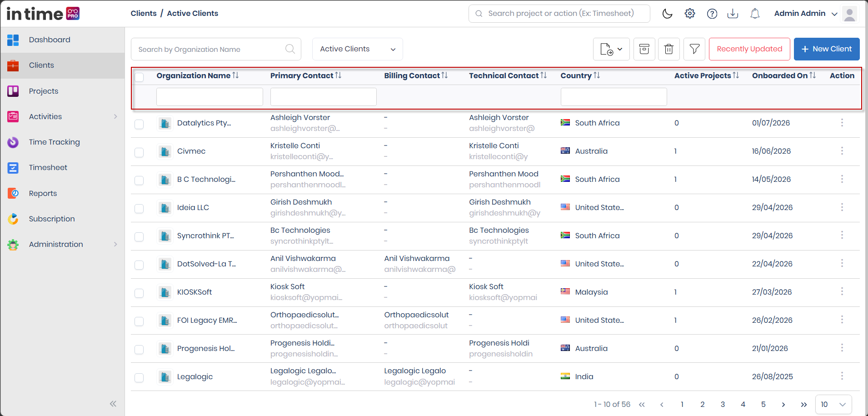The image size is (868, 416).
Task: Open Time Tracking in sidebar
Action: [x=62, y=142]
